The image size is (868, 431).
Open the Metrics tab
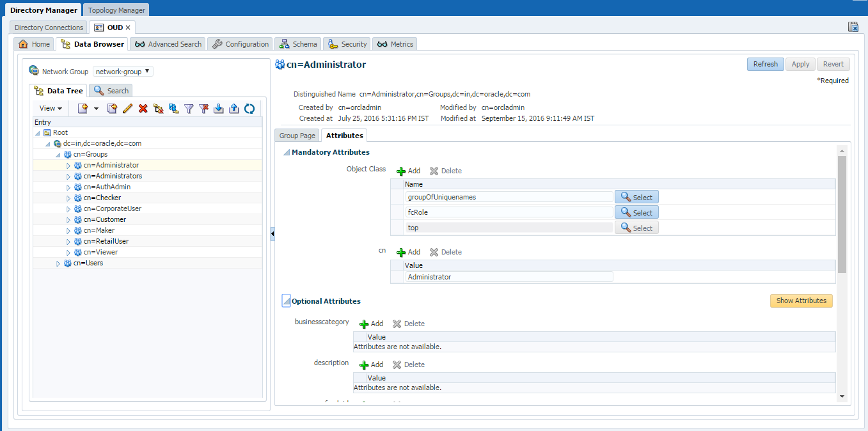395,44
